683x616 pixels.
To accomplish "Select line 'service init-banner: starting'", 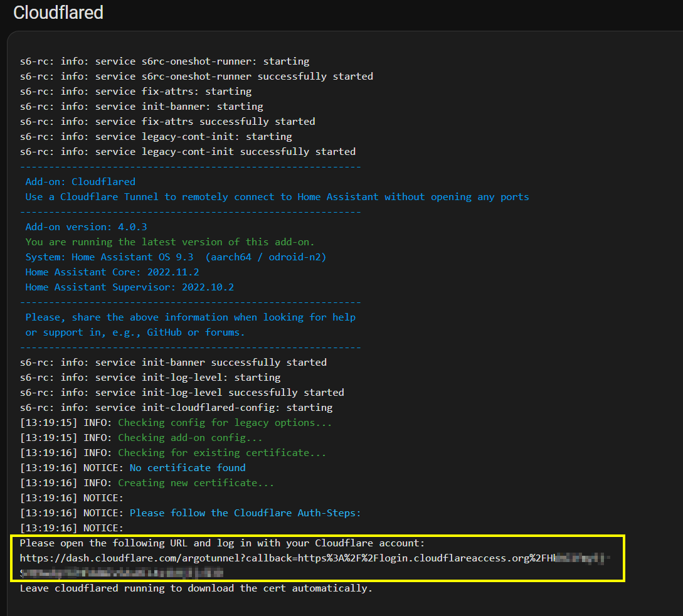I will click(142, 107).
